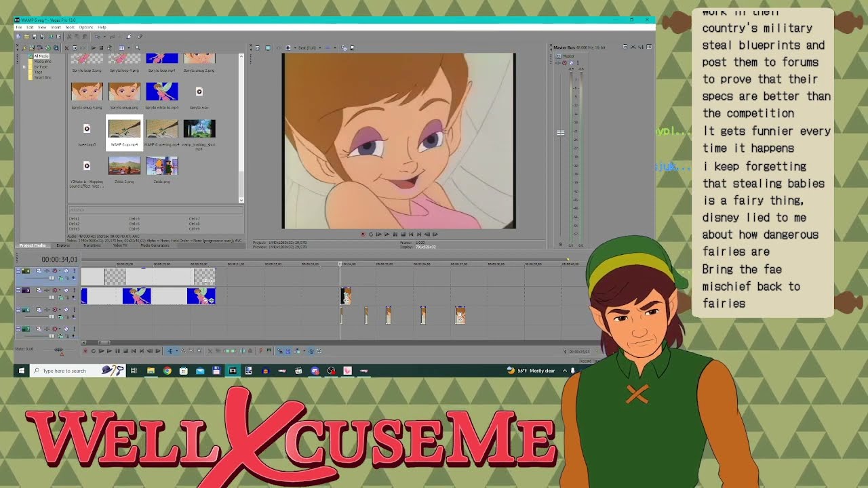The height and width of the screenshot is (488, 868).
Task: Switch to the Transitions tab
Action: pos(92,245)
